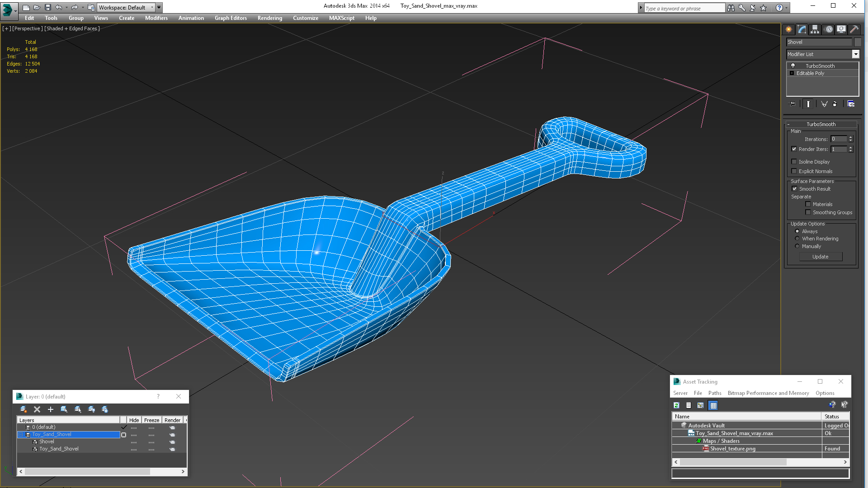868x488 pixels.
Task: Select the When Rendering radio option
Action: pyautogui.click(x=797, y=239)
